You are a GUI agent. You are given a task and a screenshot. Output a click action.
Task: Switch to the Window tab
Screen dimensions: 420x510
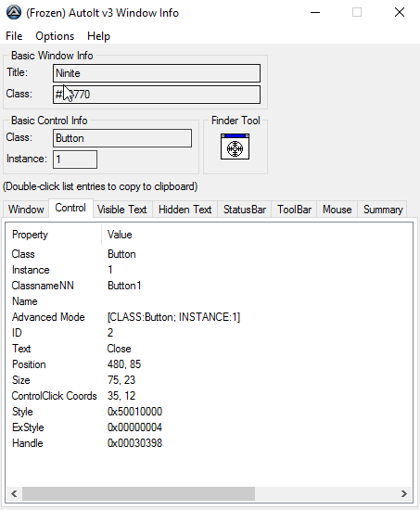pos(26,210)
